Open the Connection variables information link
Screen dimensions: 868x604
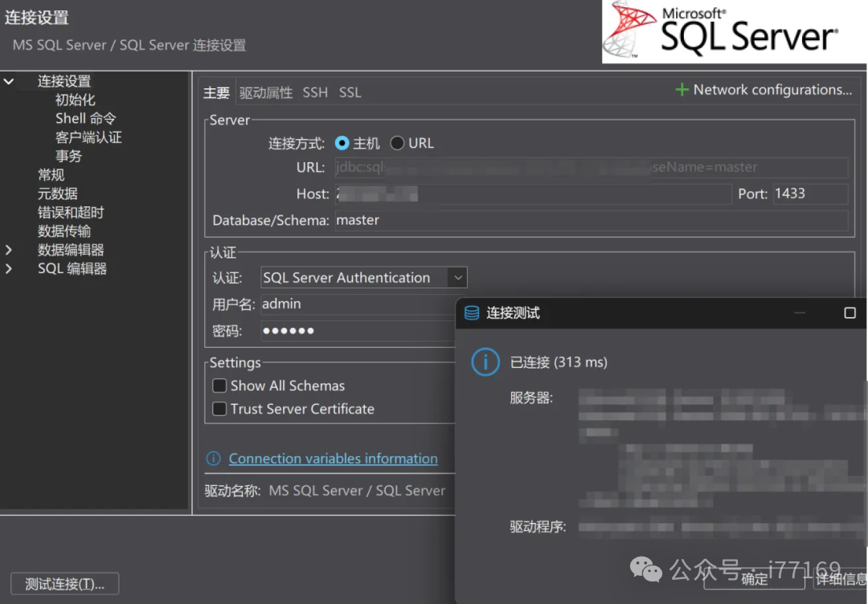[333, 459]
